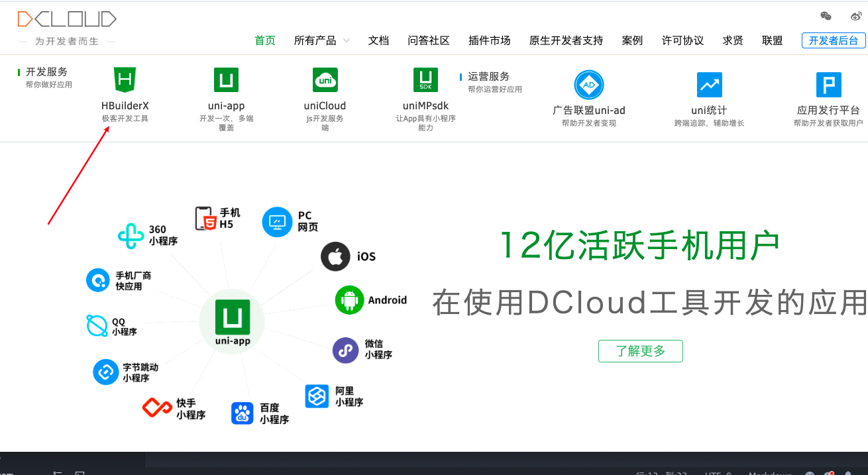Expand the 所有产品 dropdown chevron

(x=347, y=41)
